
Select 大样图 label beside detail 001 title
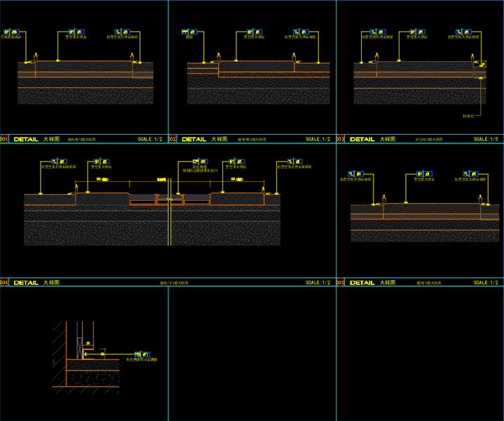51,139
